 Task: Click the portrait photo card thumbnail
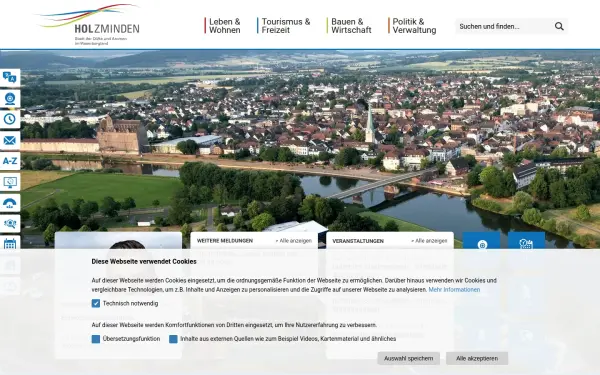pyautogui.click(x=118, y=241)
